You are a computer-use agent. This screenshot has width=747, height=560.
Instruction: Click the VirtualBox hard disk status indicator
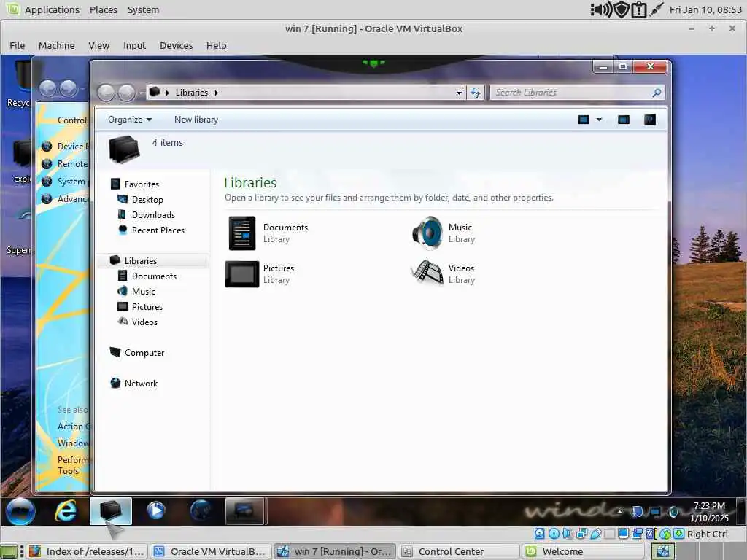pyautogui.click(x=539, y=534)
